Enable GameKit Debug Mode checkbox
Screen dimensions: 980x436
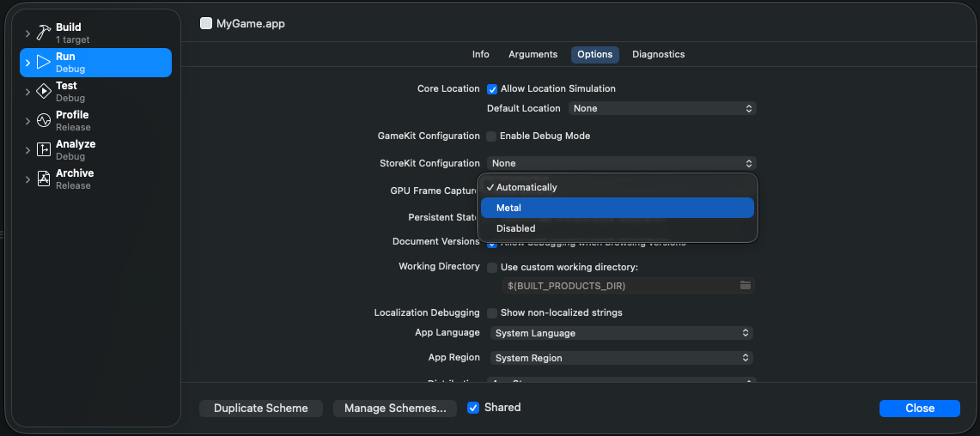point(491,136)
